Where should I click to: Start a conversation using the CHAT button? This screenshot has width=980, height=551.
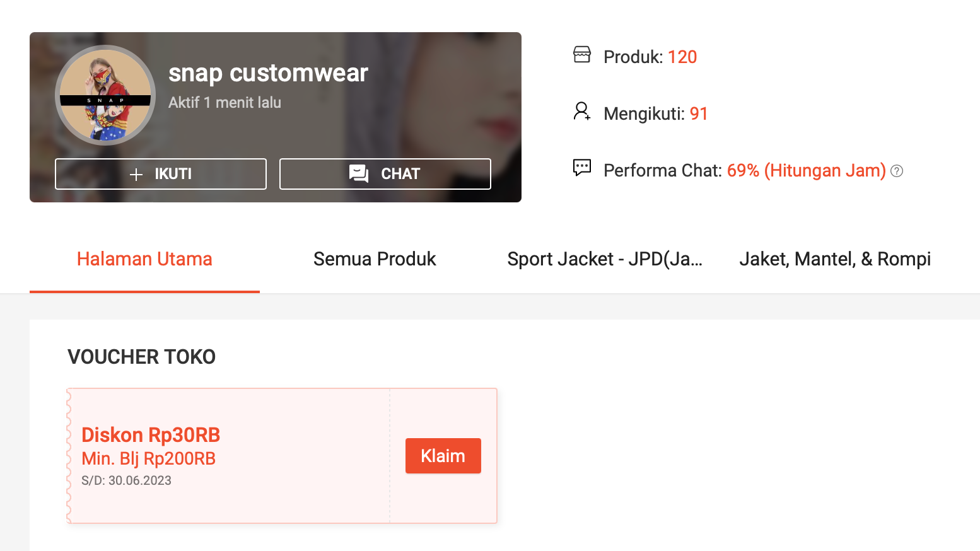coord(385,173)
